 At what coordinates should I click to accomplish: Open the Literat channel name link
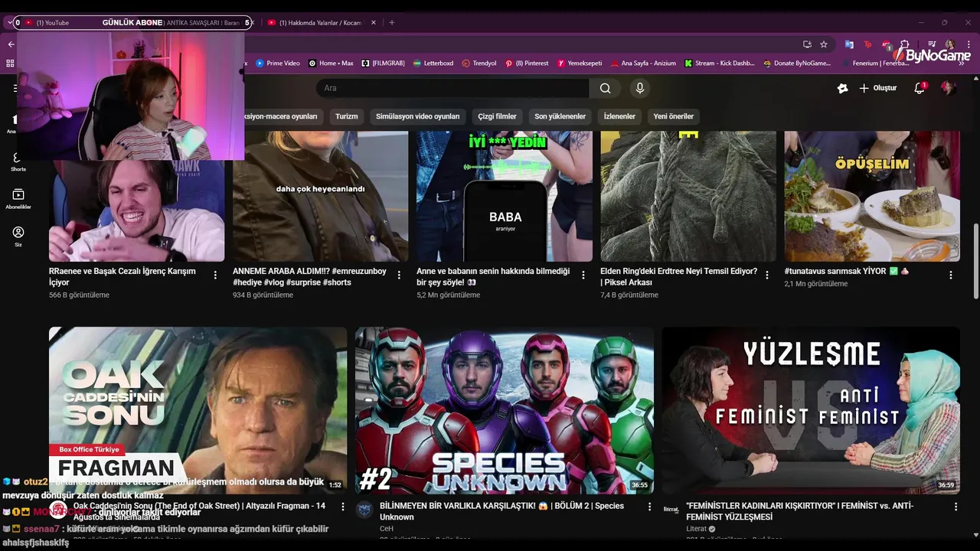[x=696, y=529]
